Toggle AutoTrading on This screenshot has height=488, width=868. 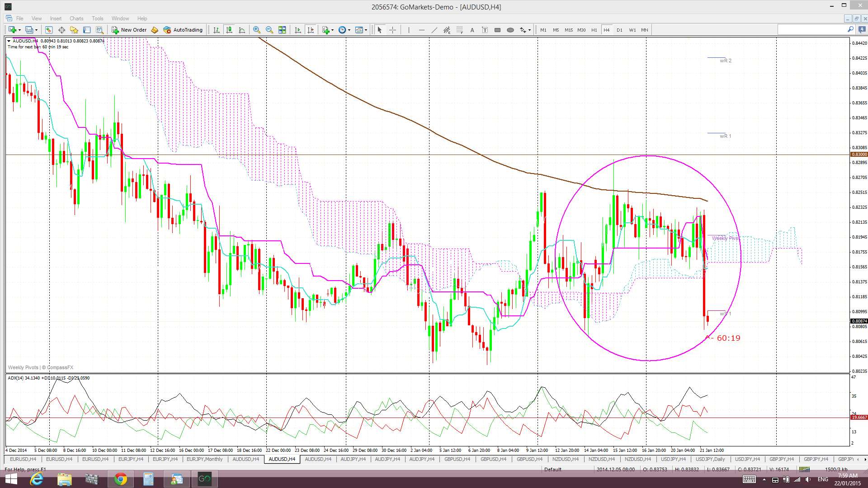(183, 30)
